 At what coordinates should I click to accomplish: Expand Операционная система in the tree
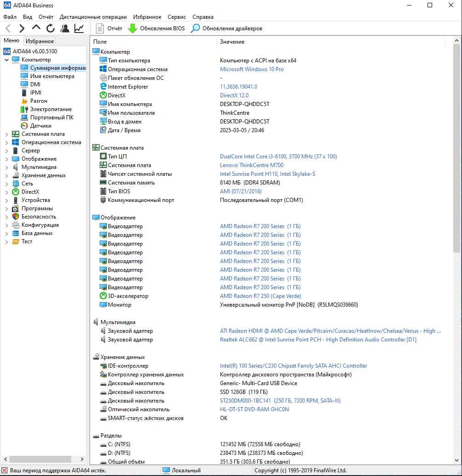(6, 142)
